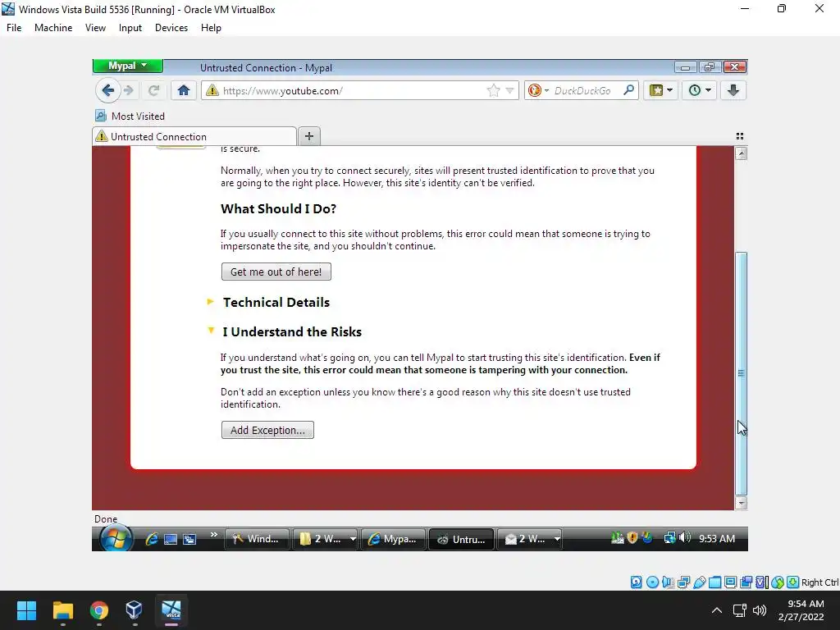Open File Explorer from host taskbar
Screen dimensions: 840x630
click(x=62, y=610)
